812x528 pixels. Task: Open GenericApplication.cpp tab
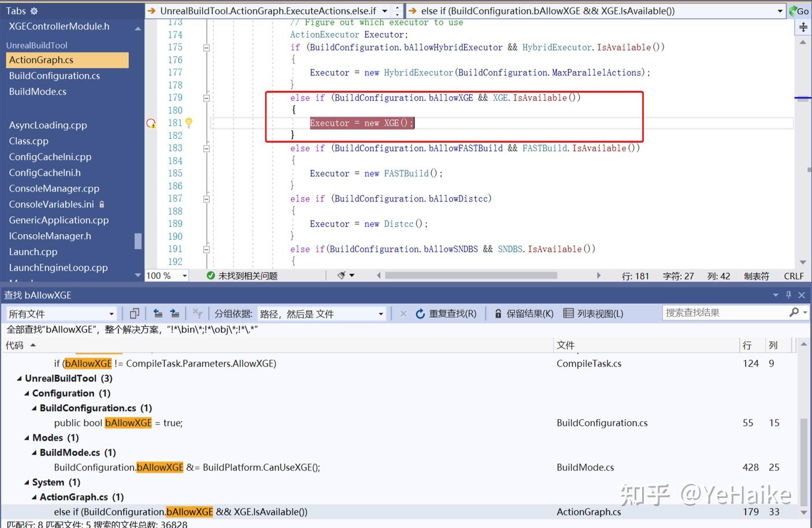pos(59,220)
